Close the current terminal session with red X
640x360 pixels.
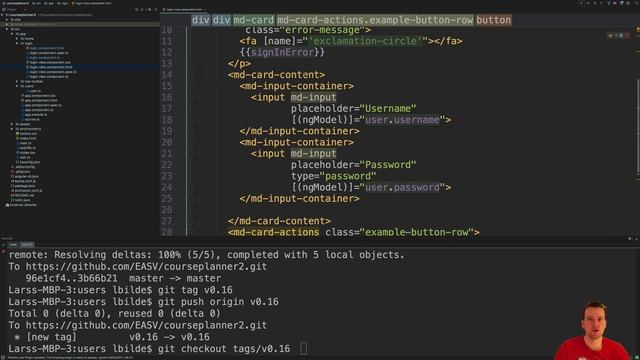coord(3,251)
